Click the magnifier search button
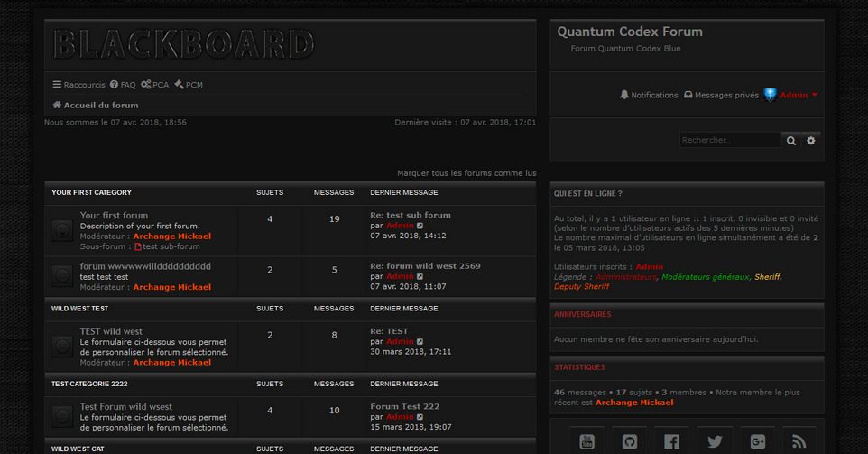868x454 pixels. tap(791, 141)
